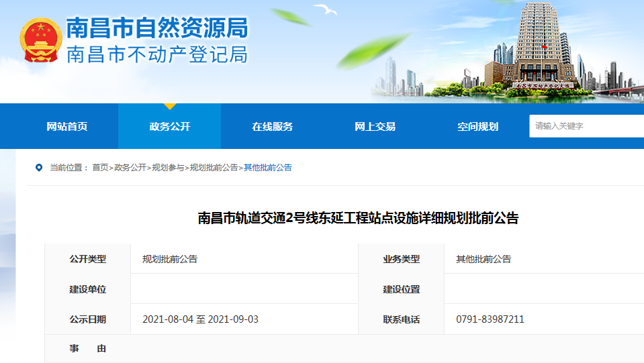Select the 政务公开 navigation tab
The height and width of the screenshot is (363, 644).
[170, 126]
